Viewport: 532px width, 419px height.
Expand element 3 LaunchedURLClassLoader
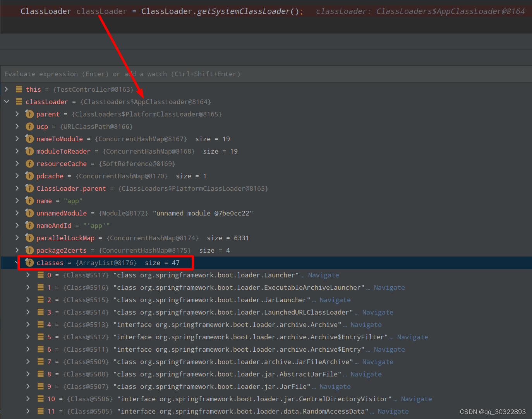(x=27, y=312)
